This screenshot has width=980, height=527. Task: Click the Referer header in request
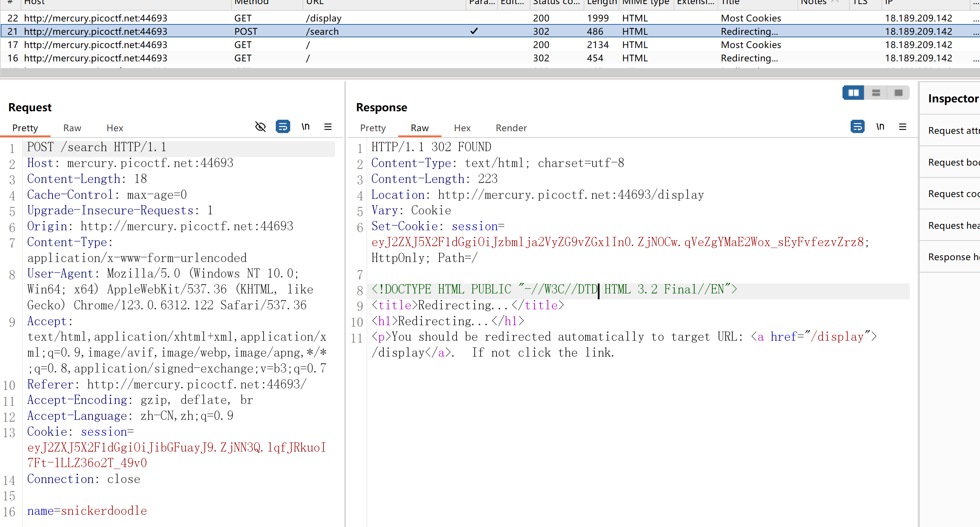tap(167, 384)
